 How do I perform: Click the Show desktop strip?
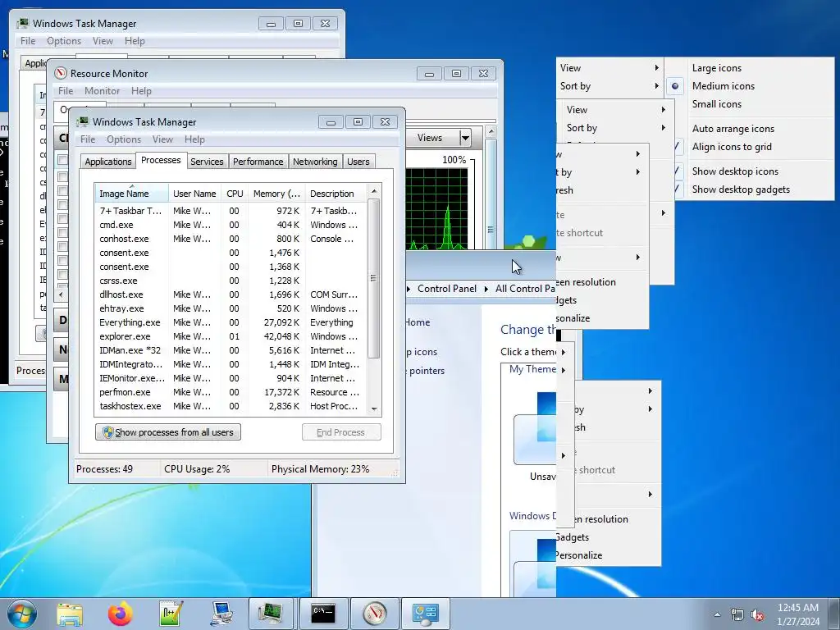point(835,614)
